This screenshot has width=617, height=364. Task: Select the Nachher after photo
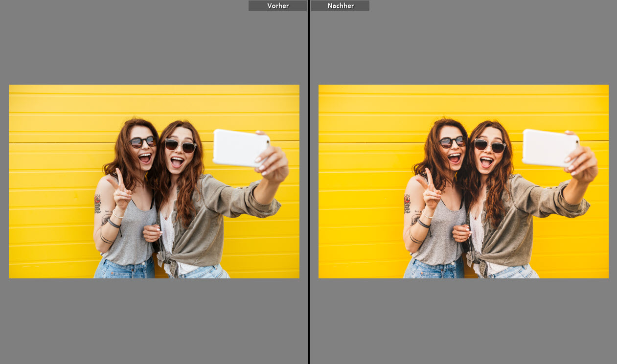click(463, 182)
